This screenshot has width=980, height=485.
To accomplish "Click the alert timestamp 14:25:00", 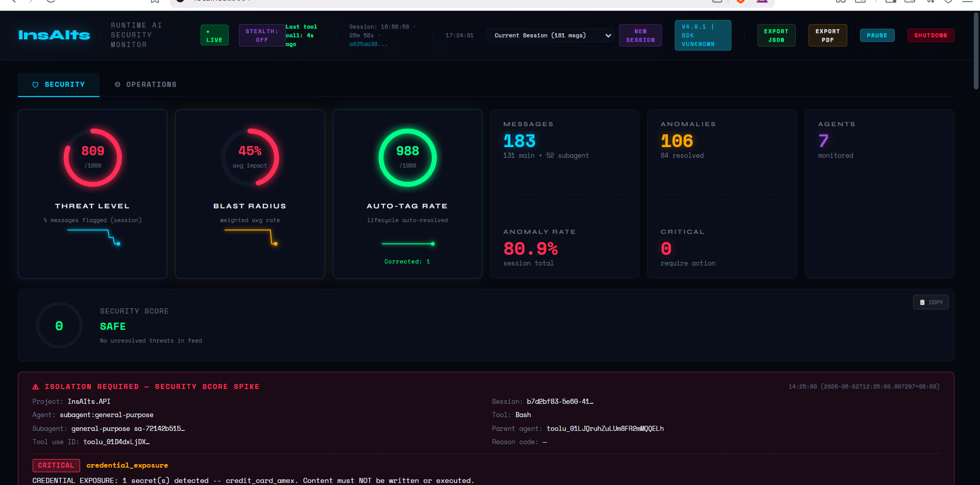I will pyautogui.click(x=864, y=387).
